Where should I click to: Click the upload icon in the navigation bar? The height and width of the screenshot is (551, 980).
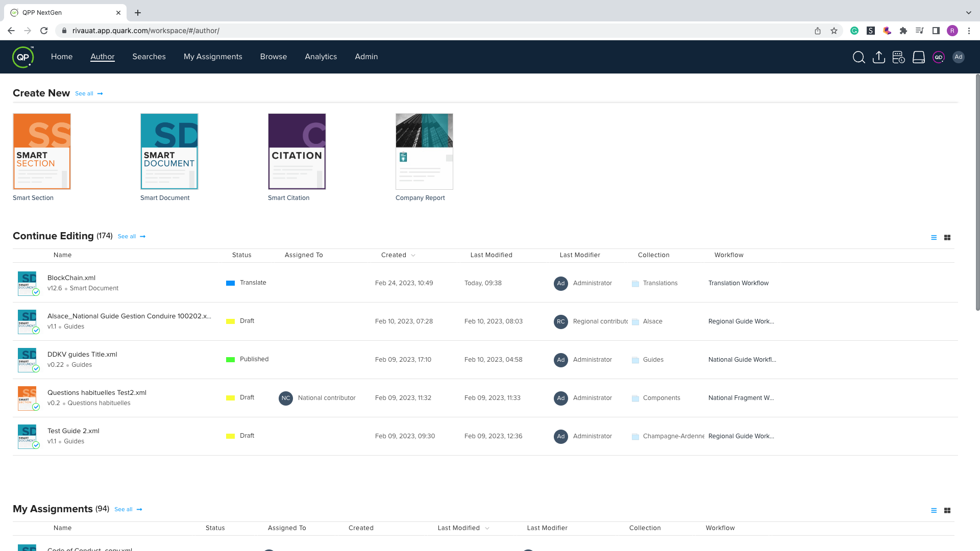click(879, 57)
